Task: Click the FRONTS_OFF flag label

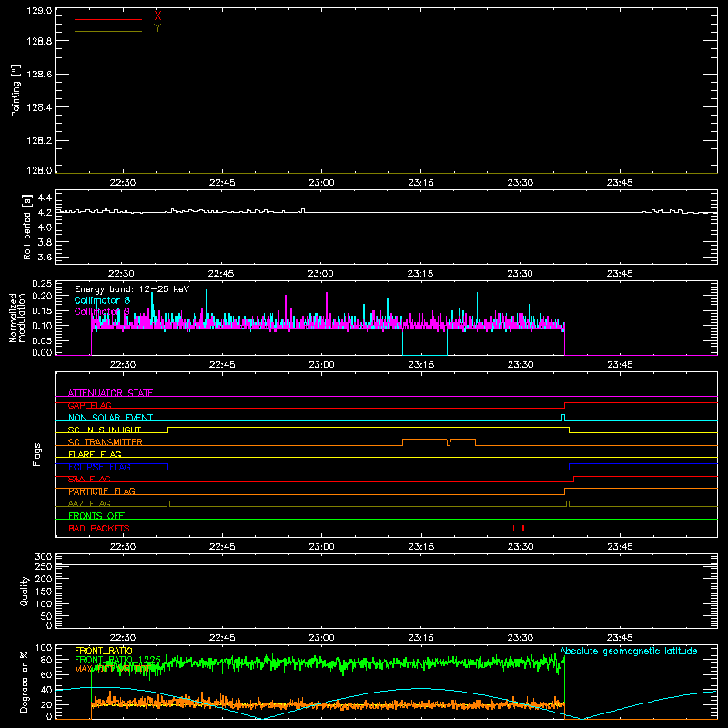Action: 96,516
